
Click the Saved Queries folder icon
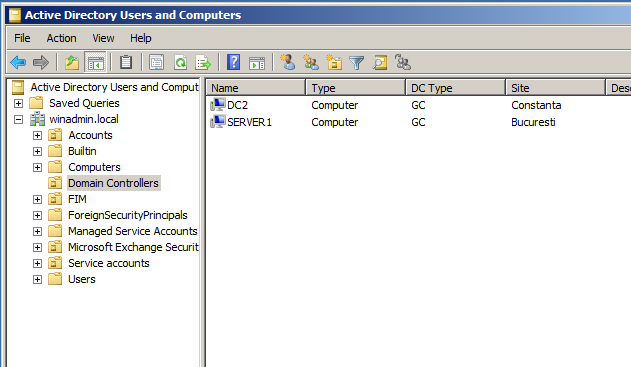click(x=36, y=103)
